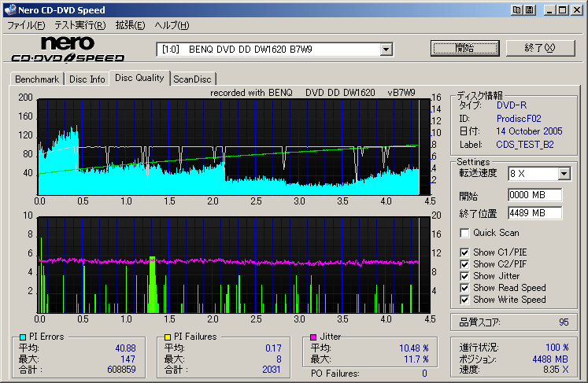Click the 終了(X) exit button
This screenshot has height=383, width=588.
pos(540,48)
